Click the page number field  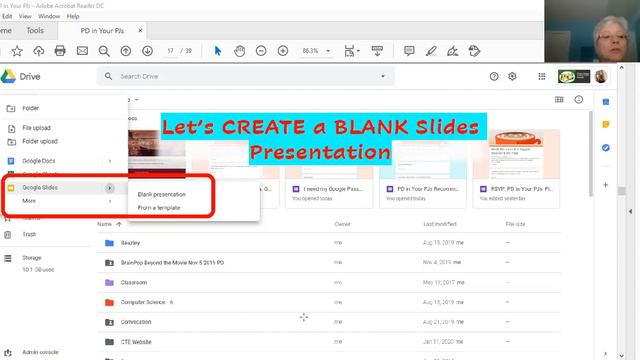170,51
